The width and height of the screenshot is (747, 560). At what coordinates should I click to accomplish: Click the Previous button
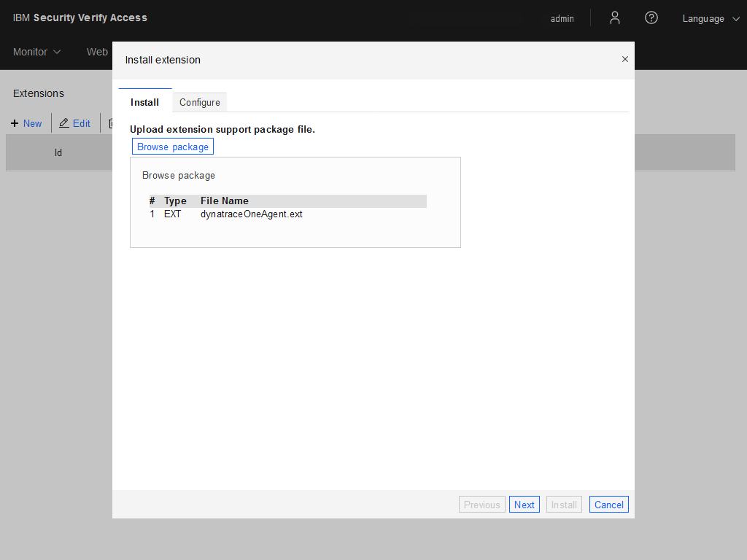[x=481, y=505]
